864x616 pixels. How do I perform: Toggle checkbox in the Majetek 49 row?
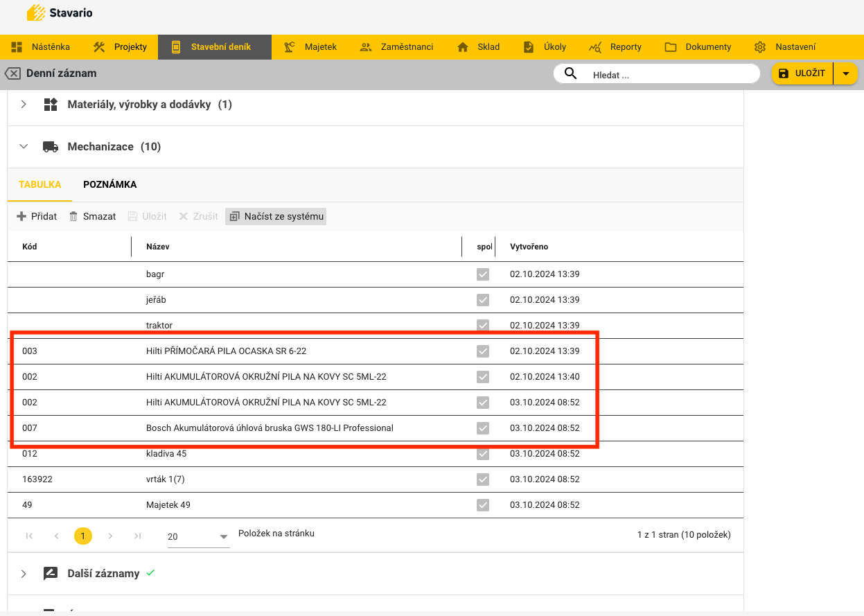click(483, 505)
